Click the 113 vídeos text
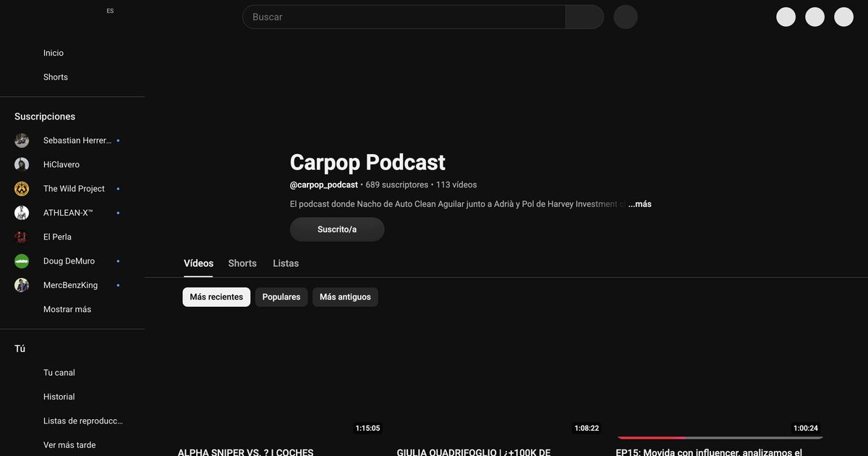 (x=456, y=185)
